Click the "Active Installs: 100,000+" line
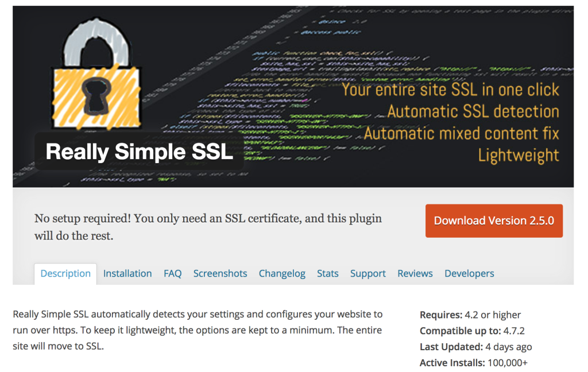Viewport: 588px width, 372px height. [473, 363]
